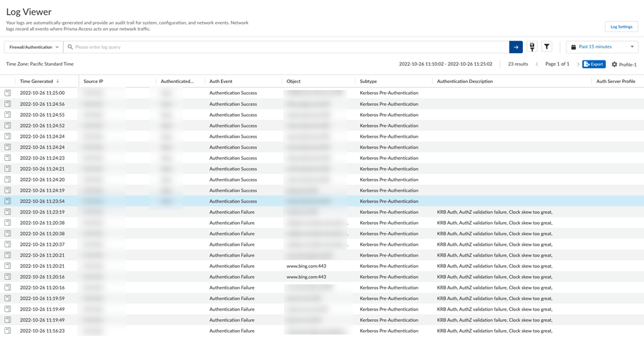The width and height of the screenshot is (644, 339).
Task: Expand the Firewall/Authentication log type dropdown
Action: click(33, 47)
